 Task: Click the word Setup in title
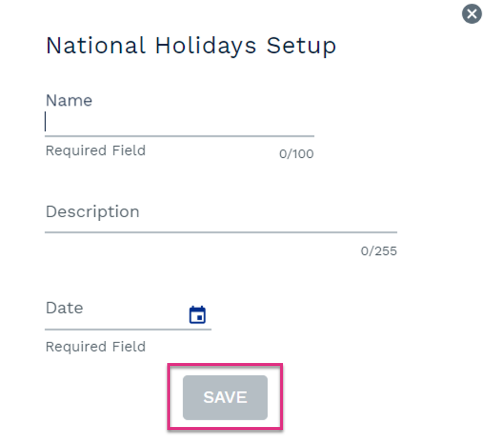coord(301,46)
